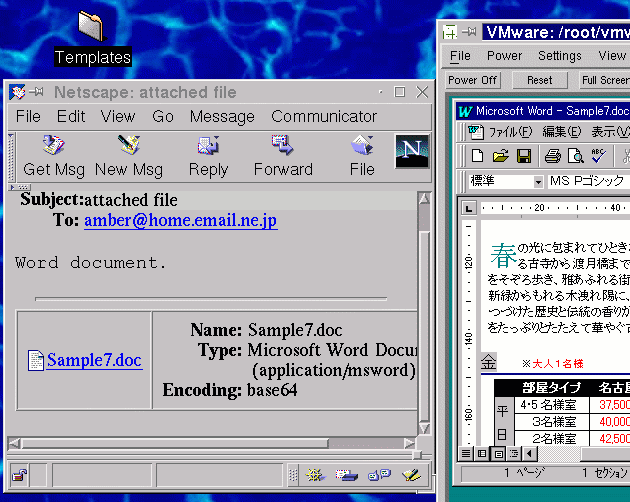Open the VMware File menu
The image size is (630, 502).
(x=460, y=55)
